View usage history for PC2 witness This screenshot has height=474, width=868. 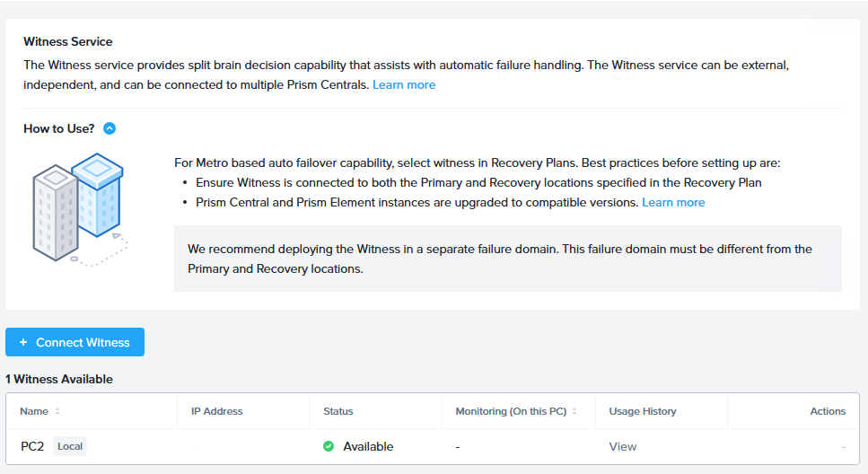coord(623,446)
